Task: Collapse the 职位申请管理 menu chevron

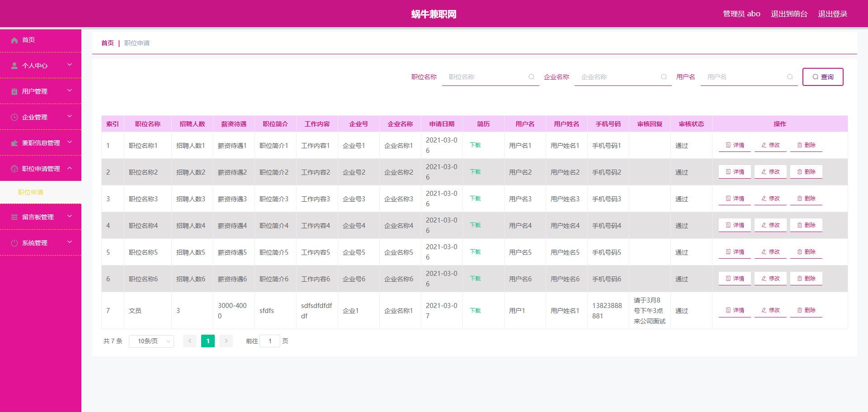Action: 70,168
